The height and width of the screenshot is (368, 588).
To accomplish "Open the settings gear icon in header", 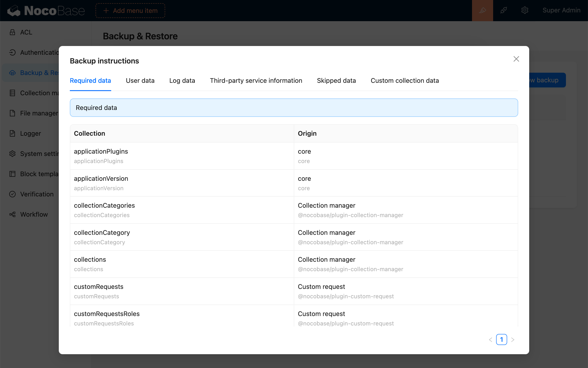I will [525, 11].
